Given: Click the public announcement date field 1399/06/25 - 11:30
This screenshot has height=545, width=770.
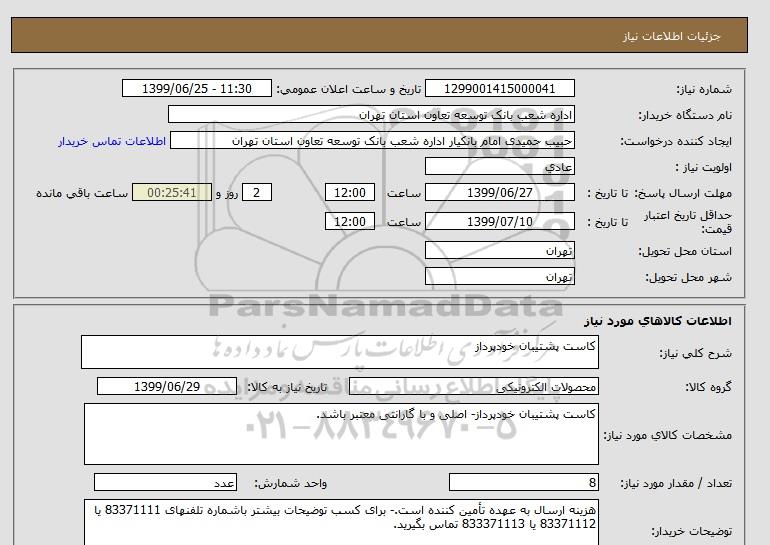Looking at the screenshot, I should (x=196, y=88).
